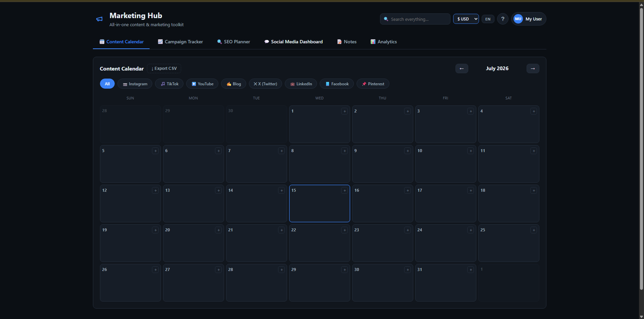Open the Analytics tab

point(384,42)
